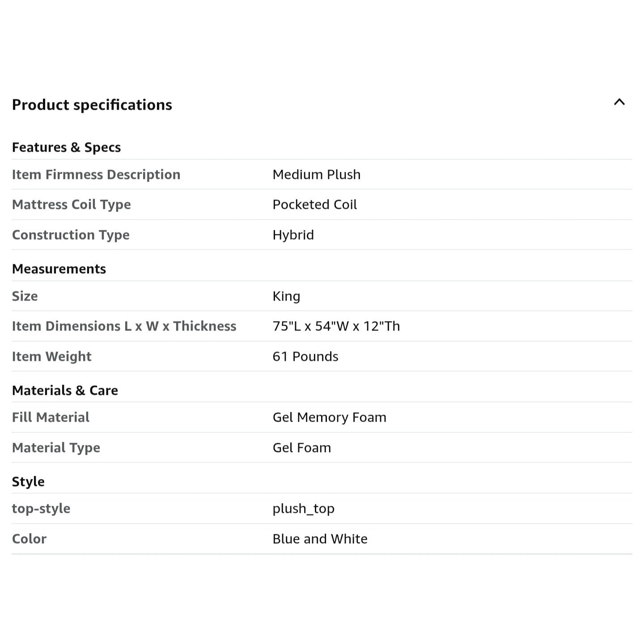Click the Medium Plush value

tap(316, 174)
